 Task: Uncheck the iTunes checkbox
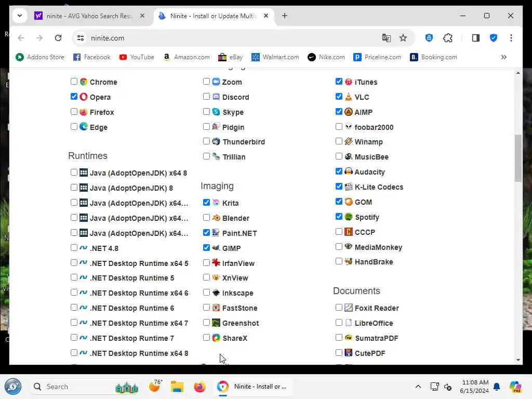tap(339, 82)
